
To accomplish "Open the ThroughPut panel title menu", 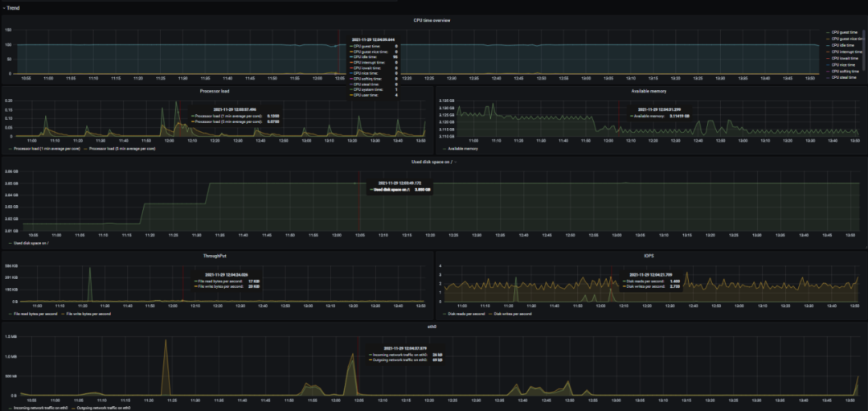I will (215, 256).
